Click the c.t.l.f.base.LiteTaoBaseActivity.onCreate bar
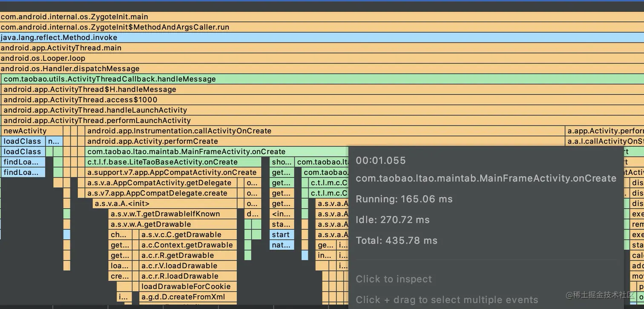 (x=173, y=162)
